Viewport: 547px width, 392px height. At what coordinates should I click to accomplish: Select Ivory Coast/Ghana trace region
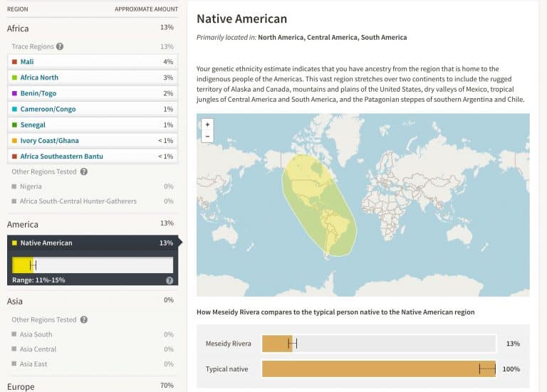[93, 140]
